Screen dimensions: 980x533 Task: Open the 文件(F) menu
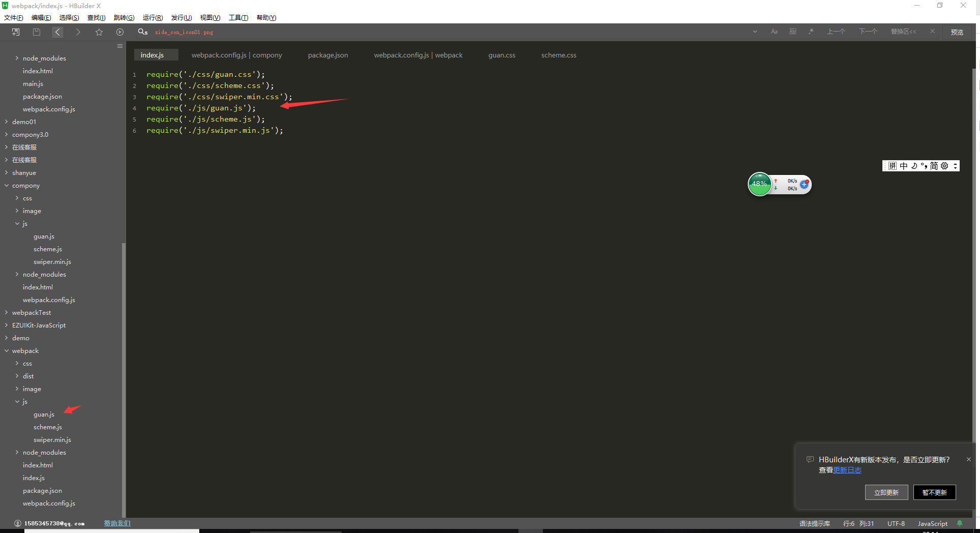pos(14,18)
